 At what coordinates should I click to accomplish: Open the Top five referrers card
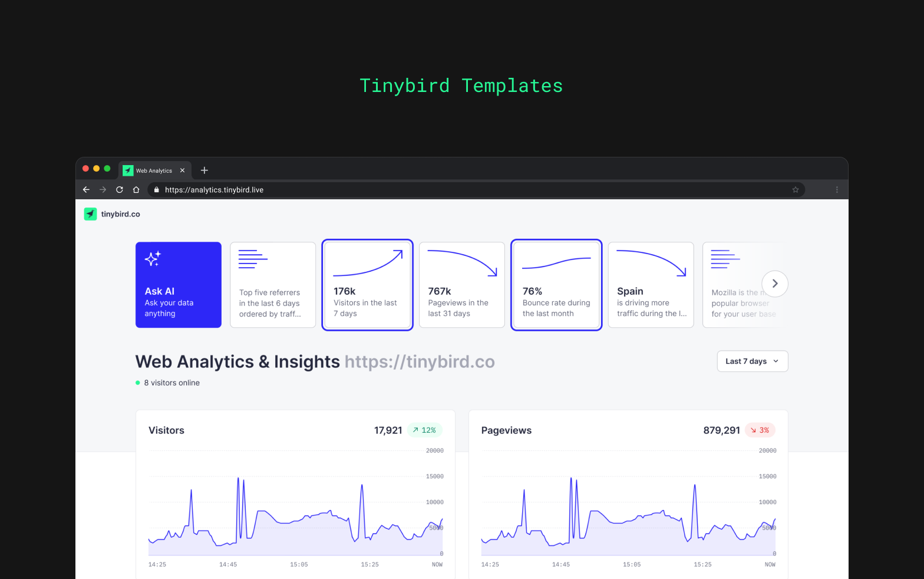(273, 285)
